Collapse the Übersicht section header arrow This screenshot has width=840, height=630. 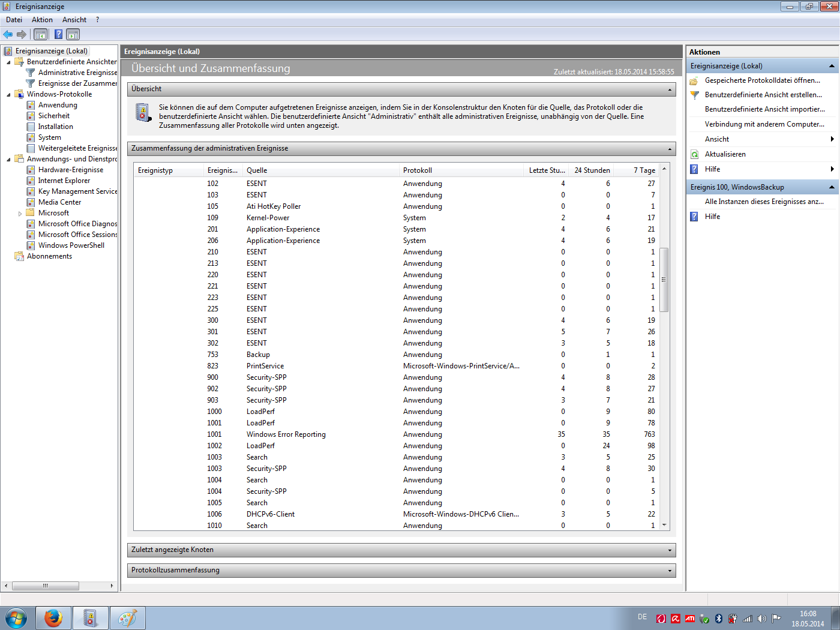pyautogui.click(x=670, y=89)
